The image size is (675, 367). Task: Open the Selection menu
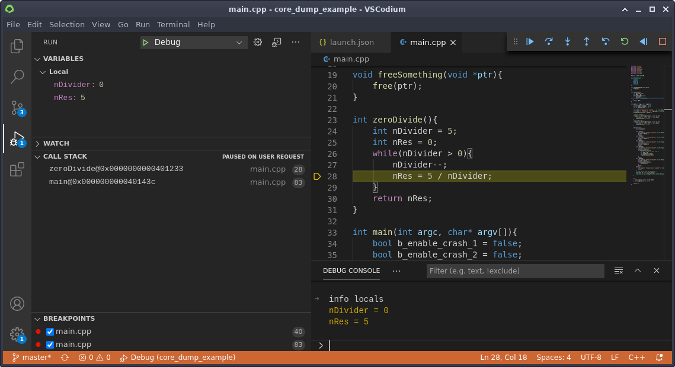click(67, 25)
